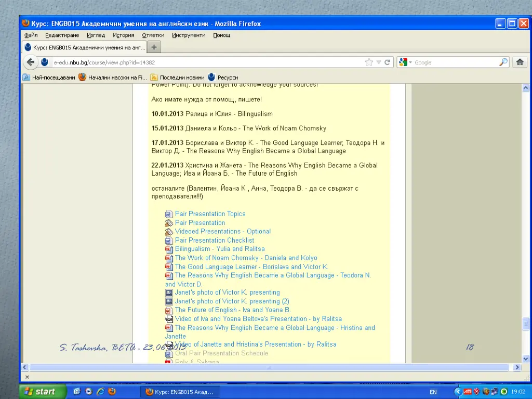The width and height of the screenshot is (532, 399).
Task: Open a new tab with the plus button
Action: pyautogui.click(x=154, y=47)
